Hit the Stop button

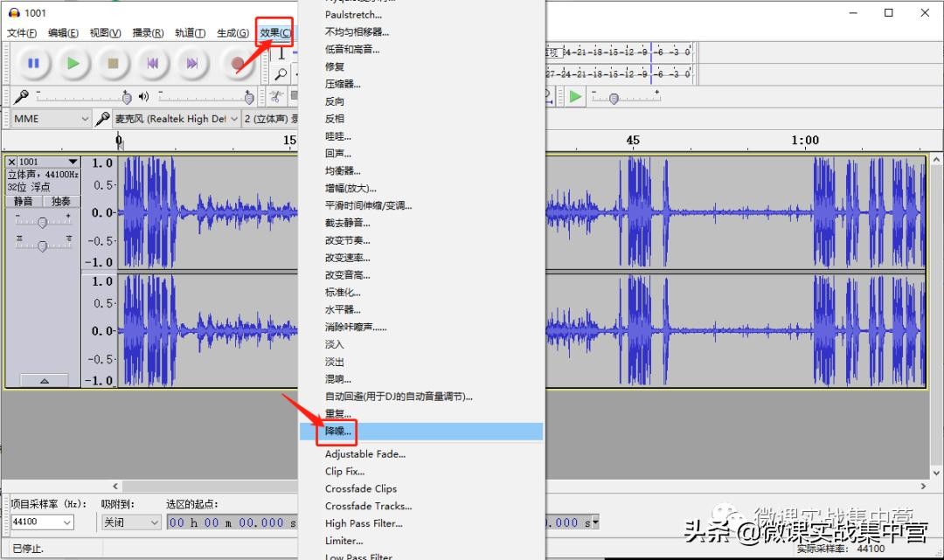[113, 63]
